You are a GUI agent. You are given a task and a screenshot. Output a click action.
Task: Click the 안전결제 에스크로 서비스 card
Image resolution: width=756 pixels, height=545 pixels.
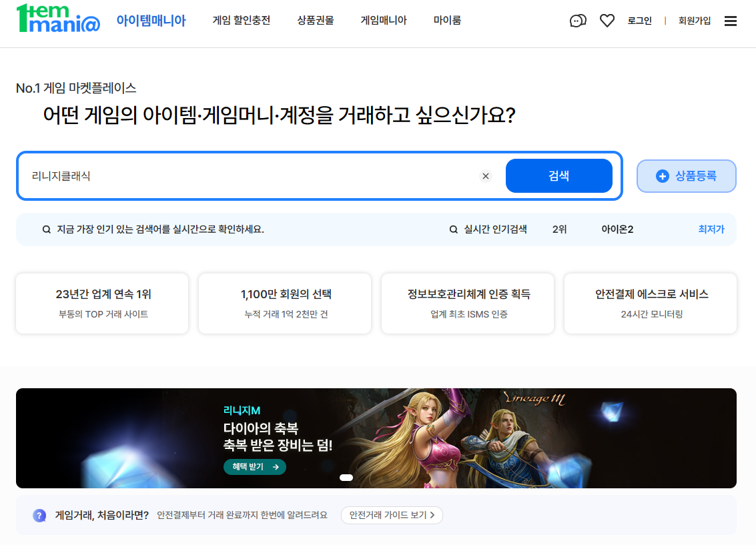651,304
